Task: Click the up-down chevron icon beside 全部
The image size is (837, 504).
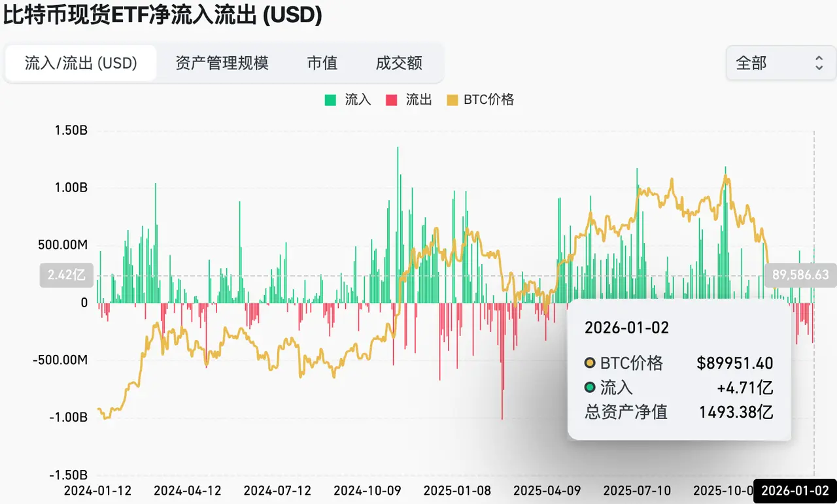Action: click(819, 63)
